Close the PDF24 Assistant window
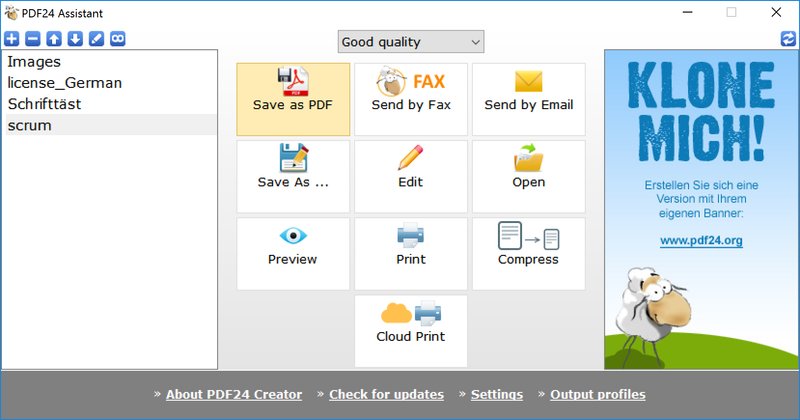The height and width of the screenshot is (420, 800). click(x=776, y=12)
